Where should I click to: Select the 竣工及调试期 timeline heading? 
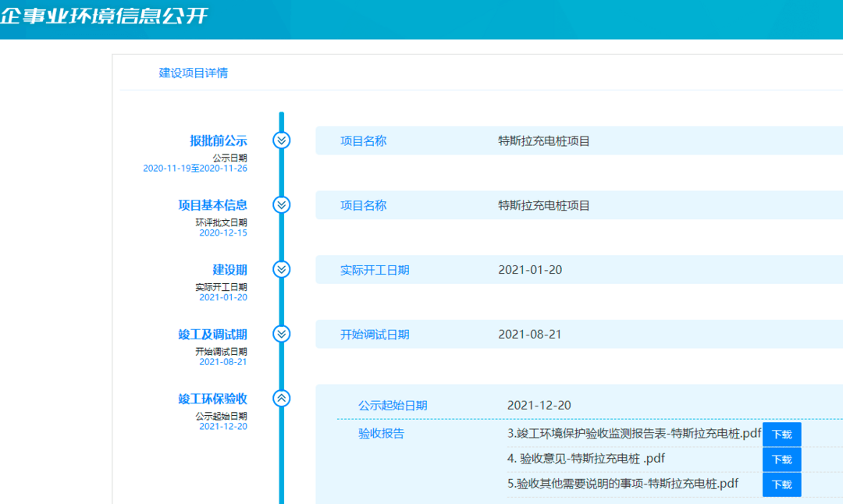[212, 334]
